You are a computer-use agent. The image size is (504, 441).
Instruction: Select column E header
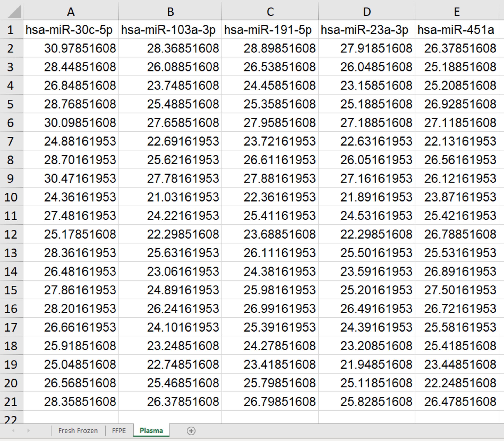tap(457, 11)
